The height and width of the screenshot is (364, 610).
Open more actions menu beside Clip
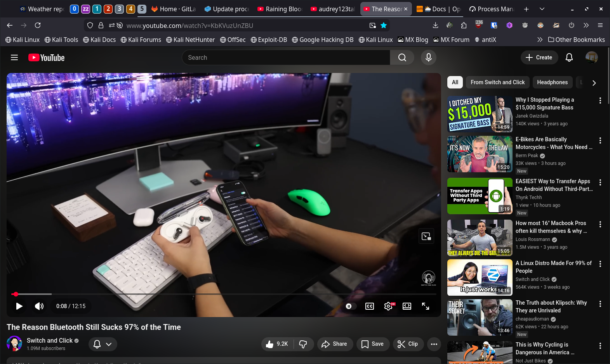pos(434,344)
